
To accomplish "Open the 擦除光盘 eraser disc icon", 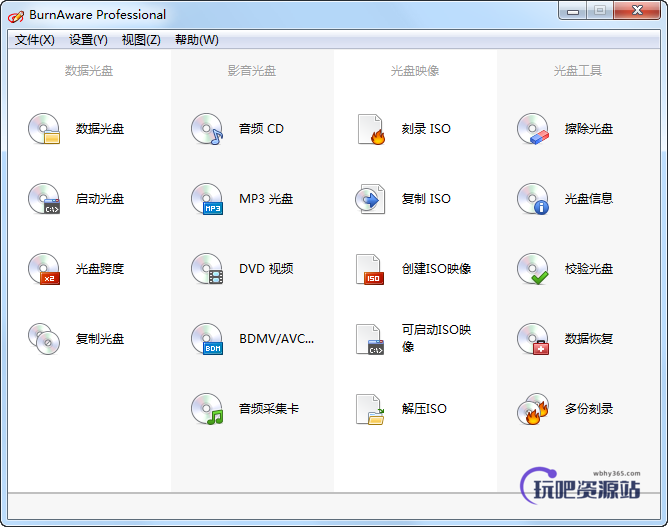I will click(533, 129).
